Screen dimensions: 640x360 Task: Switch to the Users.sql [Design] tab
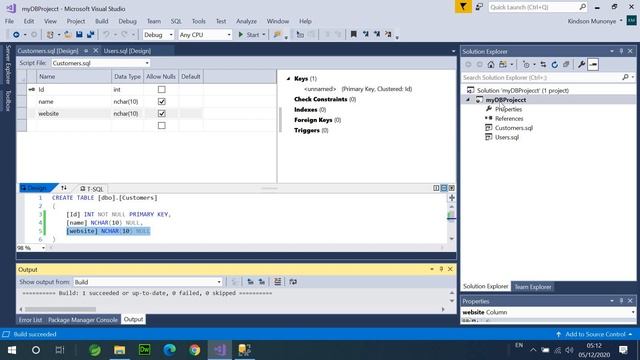click(127, 51)
